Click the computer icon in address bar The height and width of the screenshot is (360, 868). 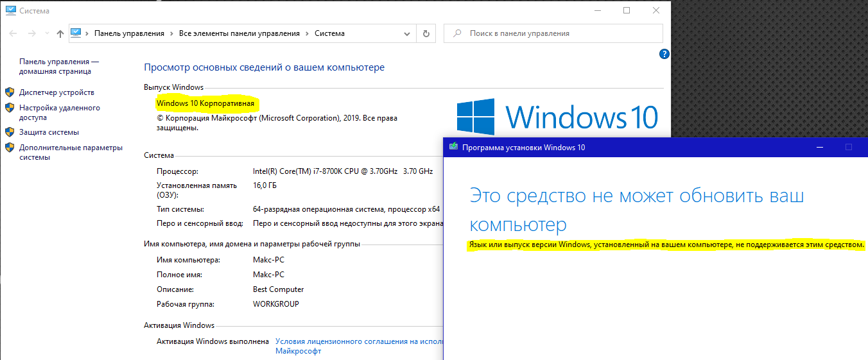pyautogui.click(x=76, y=33)
